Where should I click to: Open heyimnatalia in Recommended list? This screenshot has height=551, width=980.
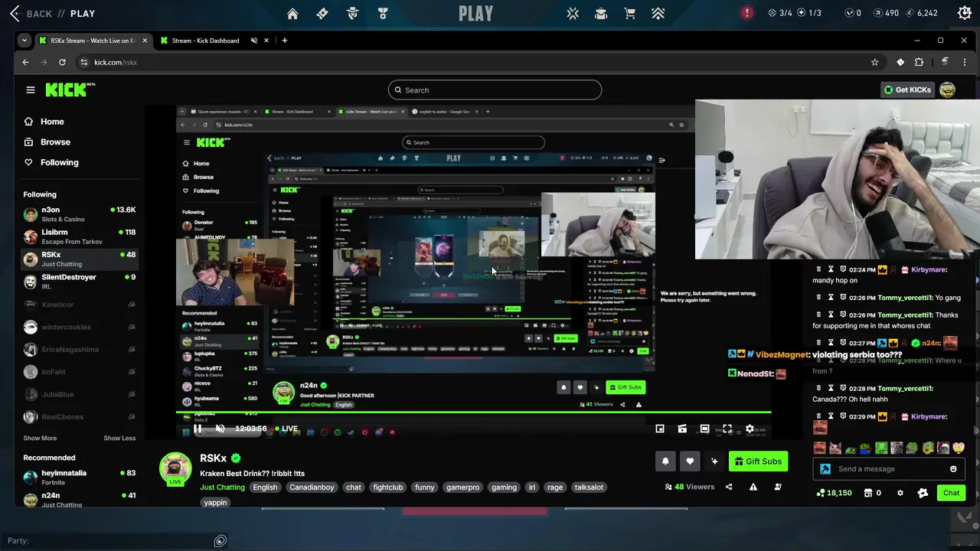click(x=80, y=478)
